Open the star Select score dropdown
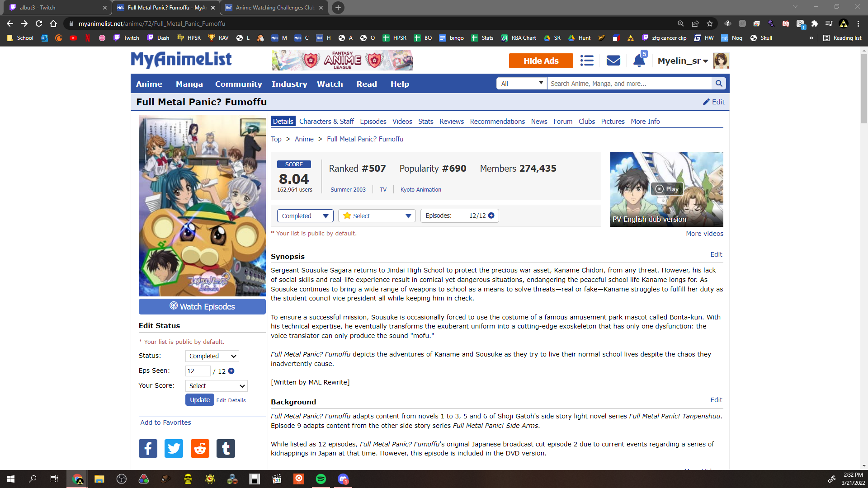Screen dimensions: 868x488 tap(377, 216)
